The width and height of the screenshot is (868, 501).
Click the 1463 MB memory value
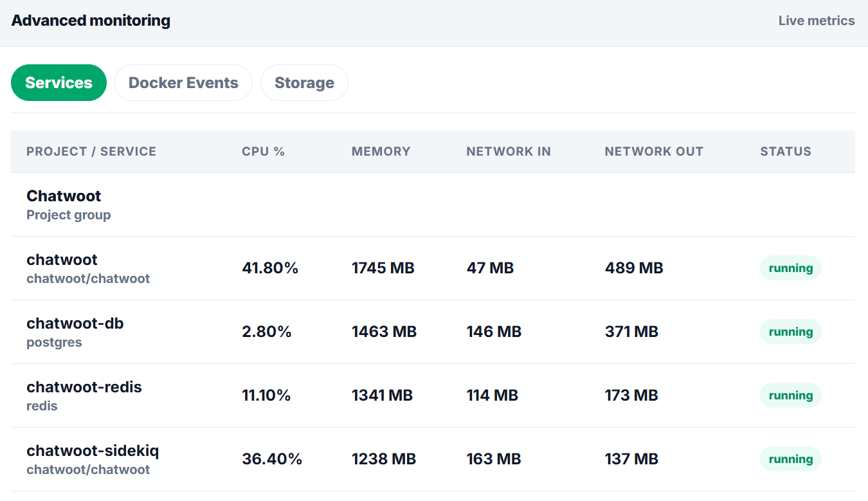tap(384, 332)
